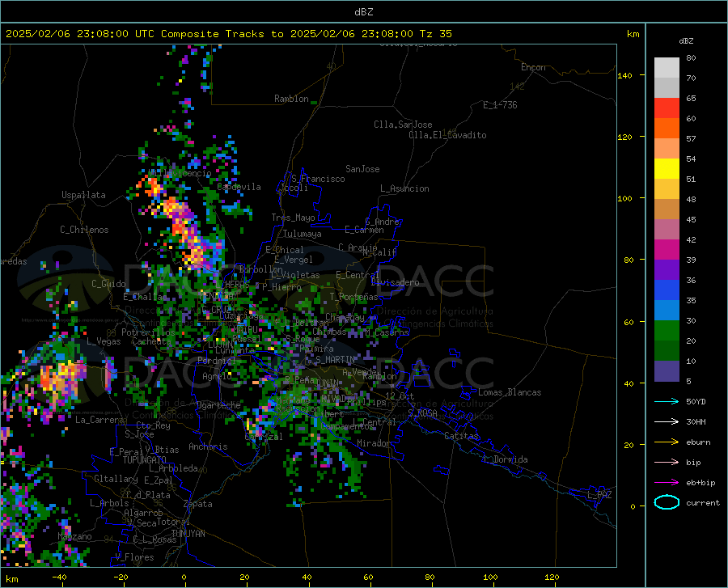Select the dark green 10–20 dBZ swatch

[667, 351]
